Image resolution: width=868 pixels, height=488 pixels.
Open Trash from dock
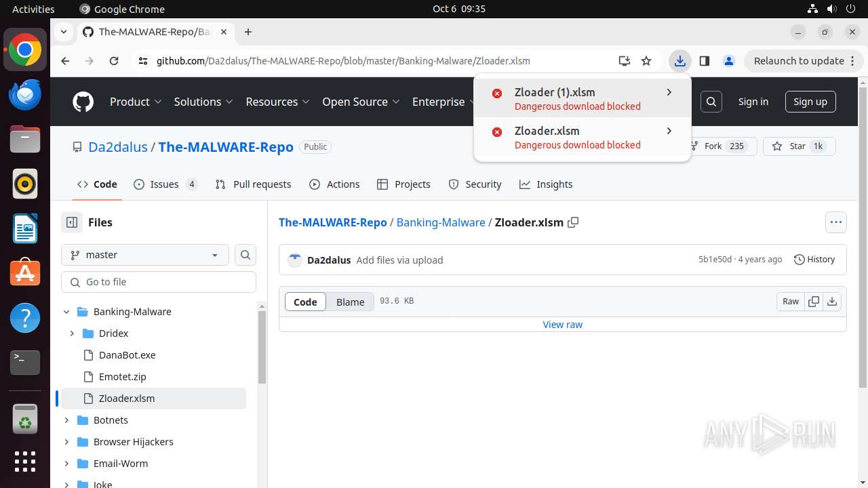click(25, 420)
